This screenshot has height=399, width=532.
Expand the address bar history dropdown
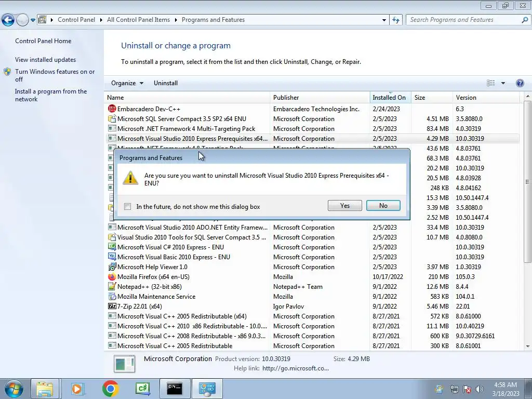pos(384,20)
